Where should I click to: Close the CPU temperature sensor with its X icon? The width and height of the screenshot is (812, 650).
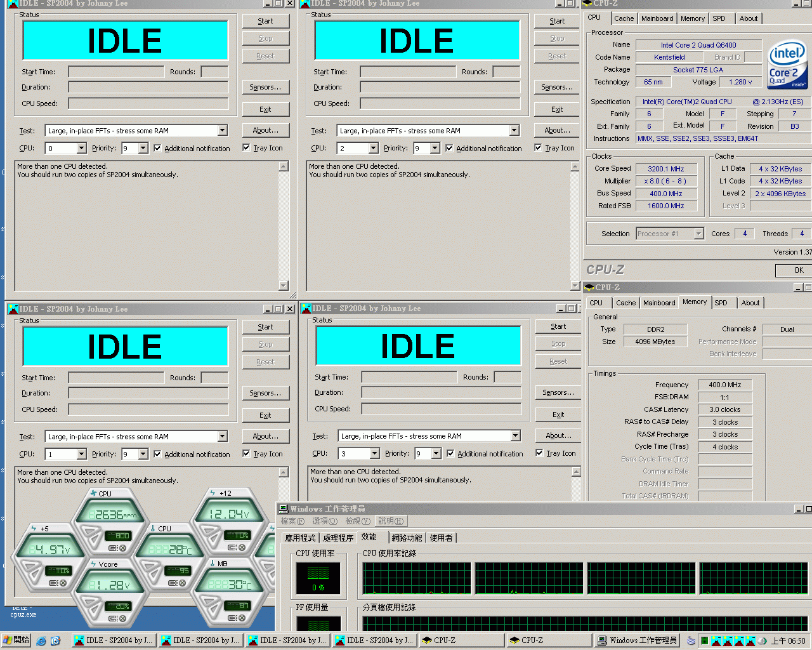click(x=183, y=583)
